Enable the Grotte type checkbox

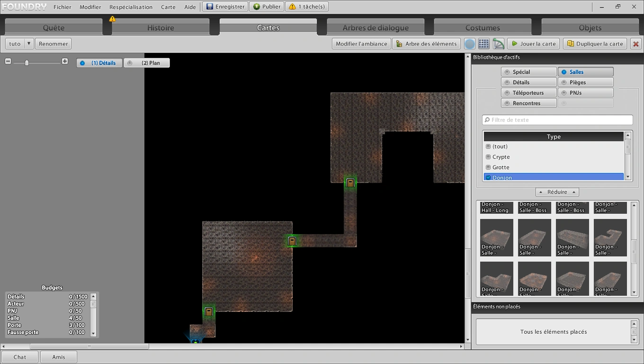coord(488,167)
